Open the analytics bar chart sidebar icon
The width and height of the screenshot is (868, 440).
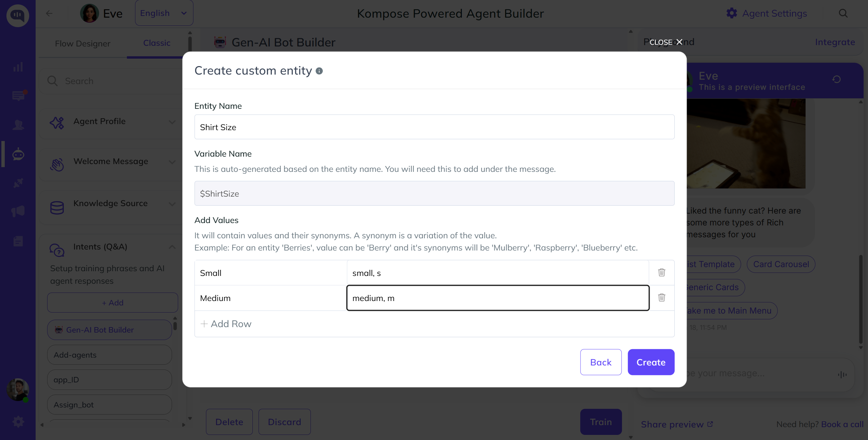(18, 67)
